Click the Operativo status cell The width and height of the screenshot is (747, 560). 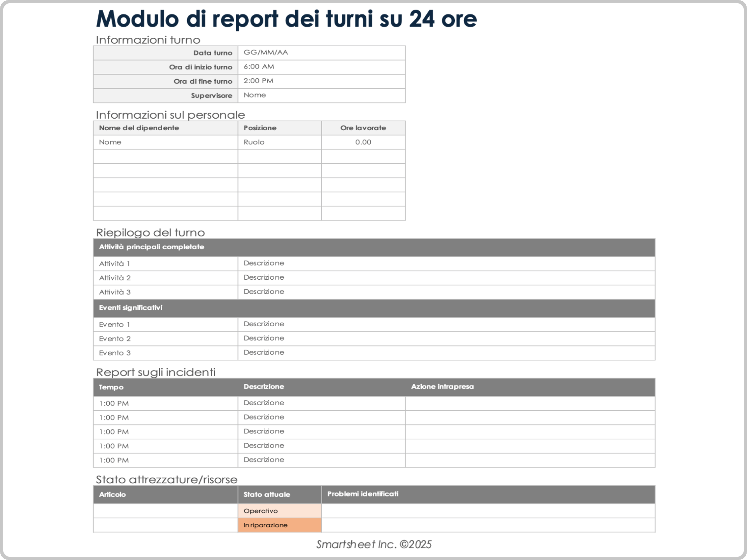[x=261, y=511]
